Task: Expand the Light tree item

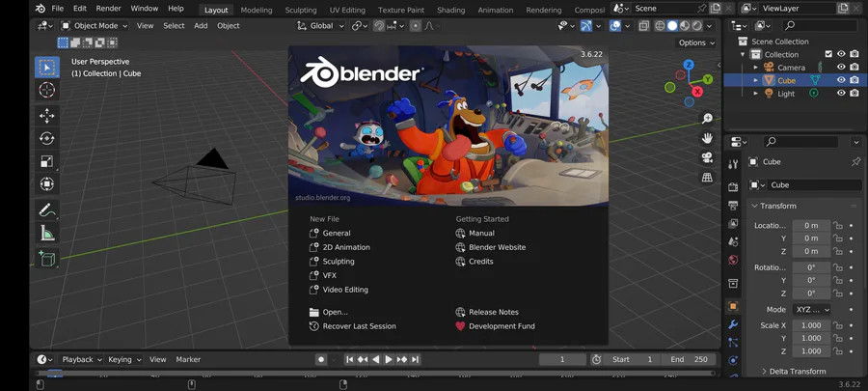Action: tap(755, 93)
